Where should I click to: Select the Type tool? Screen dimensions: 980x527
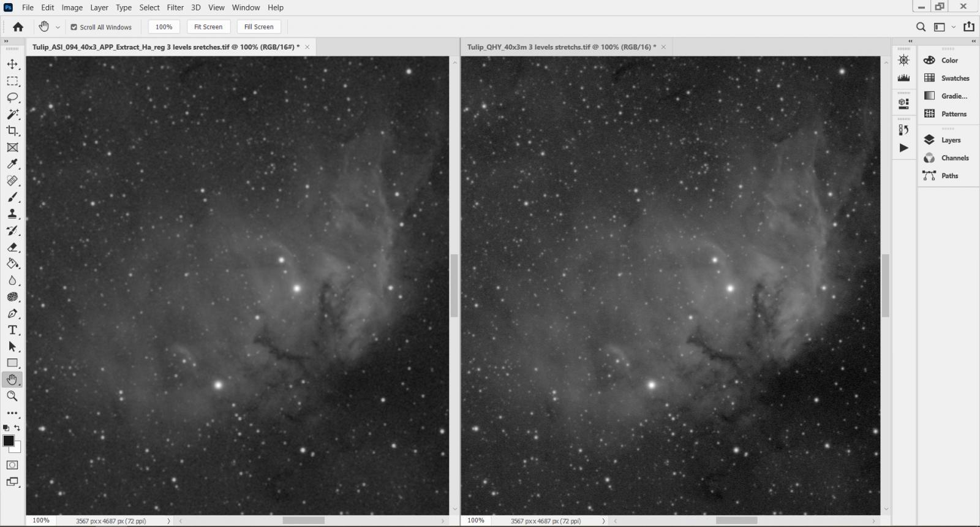point(12,330)
